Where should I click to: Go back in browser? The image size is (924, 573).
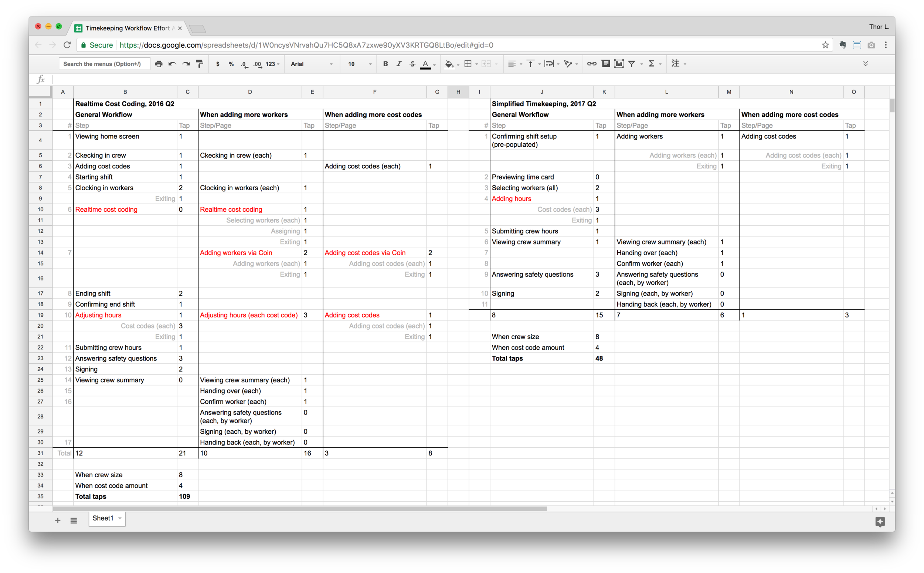(x=38, y=45)
